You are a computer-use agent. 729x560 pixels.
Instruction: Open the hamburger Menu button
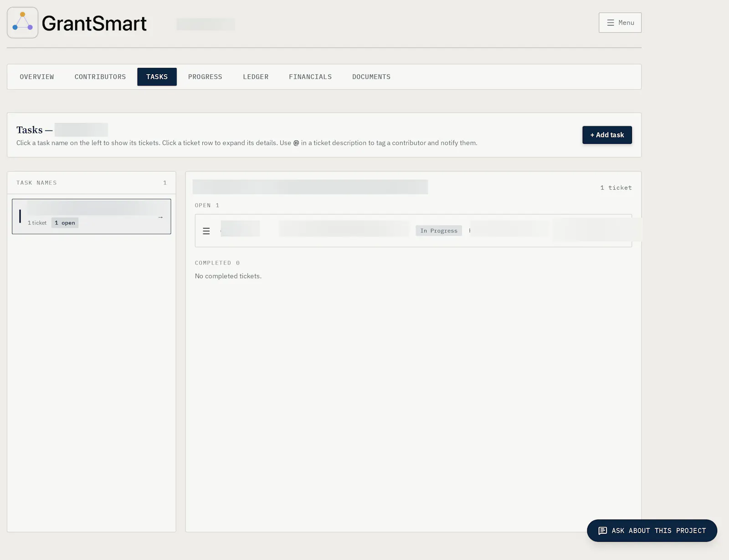pyautogui.click(x=620, y=22)
